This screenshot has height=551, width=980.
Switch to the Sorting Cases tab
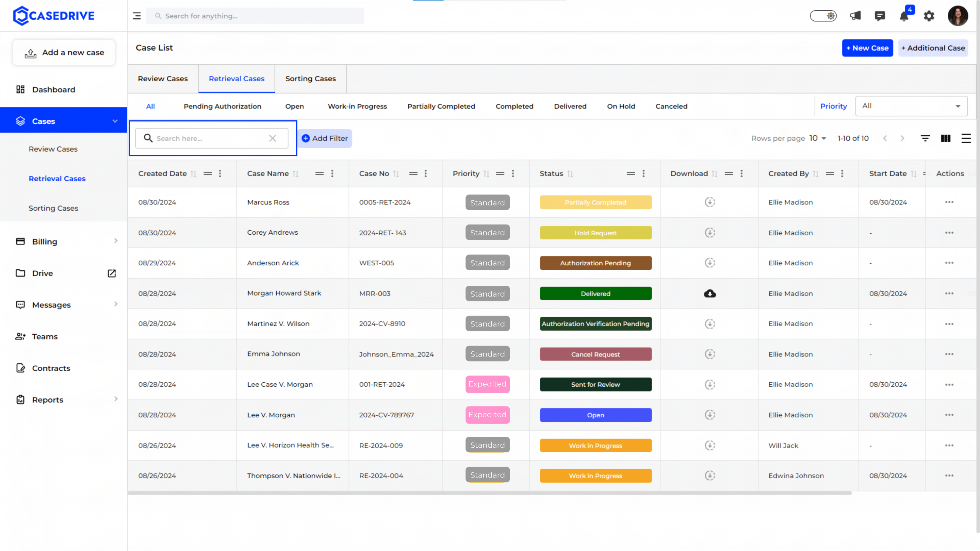click(x=310, y=79)
